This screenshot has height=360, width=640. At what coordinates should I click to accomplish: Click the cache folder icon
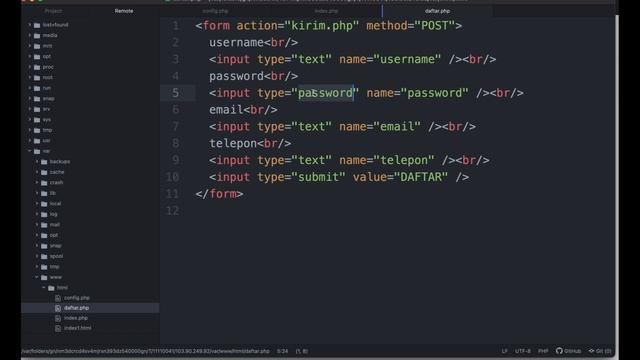pyautogui.click(x=44, y=173)
